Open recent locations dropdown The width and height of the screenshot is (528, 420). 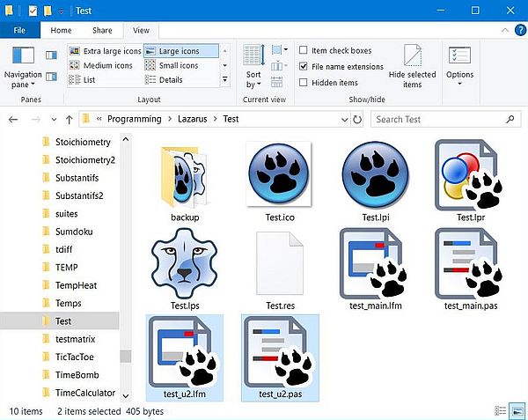tap(54, 120)
